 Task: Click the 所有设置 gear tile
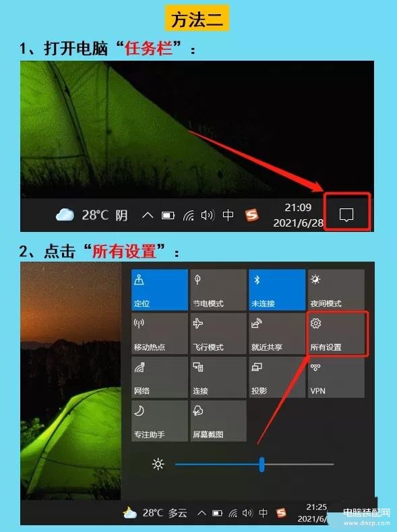(x=336, y=334)
